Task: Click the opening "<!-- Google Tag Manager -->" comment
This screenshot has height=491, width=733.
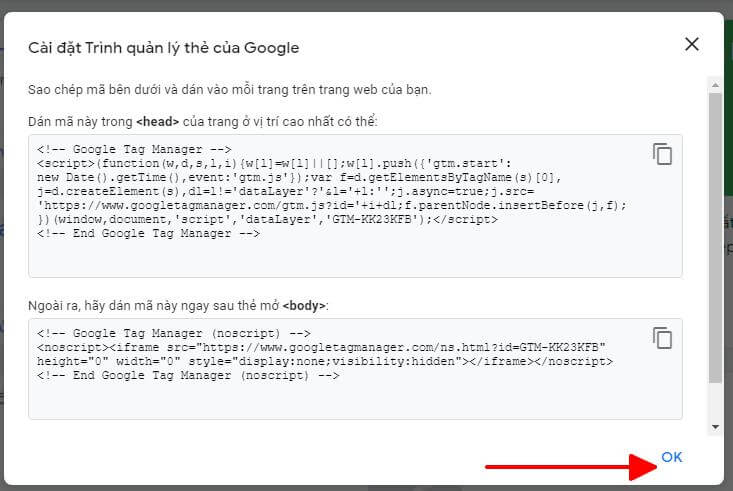Action: [x=134, y=149]
